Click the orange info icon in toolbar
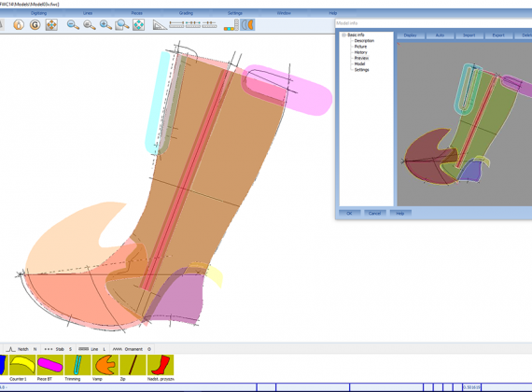This screenshot has height=392, width=532. [19, 25]
